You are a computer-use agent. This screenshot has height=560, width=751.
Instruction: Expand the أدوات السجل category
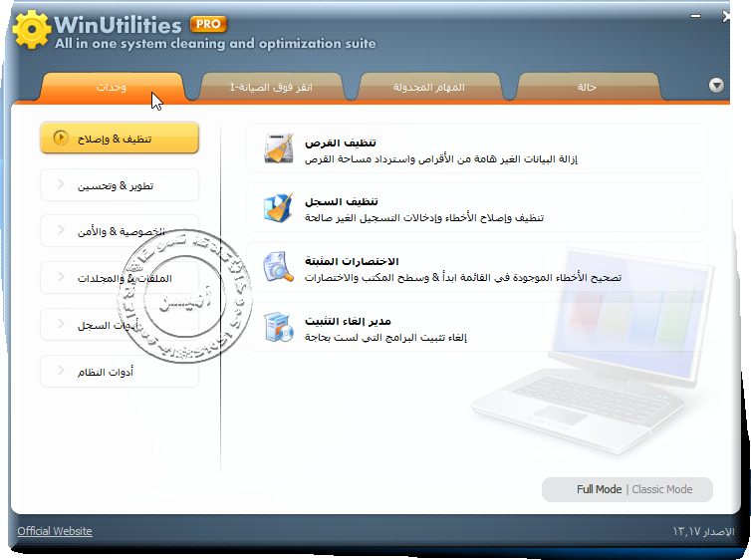[120, 325]
